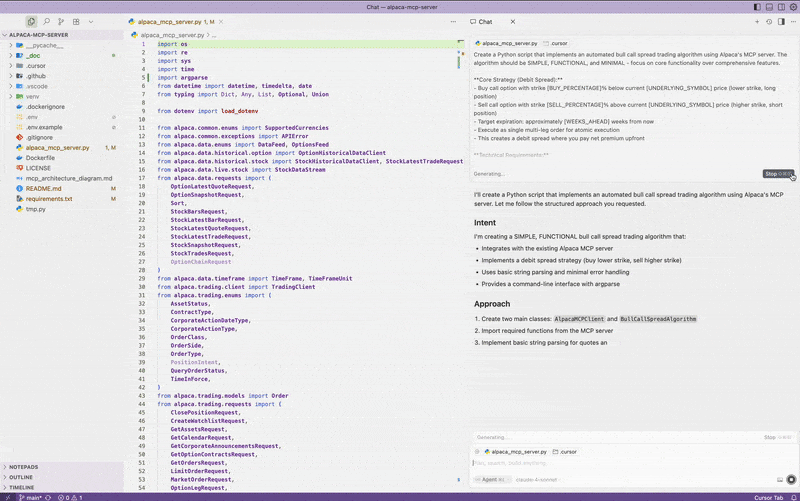Open mcp_architecture_diagram.md file
The image size is (800, 501).
pyautogui.click(x=61, y=178)
